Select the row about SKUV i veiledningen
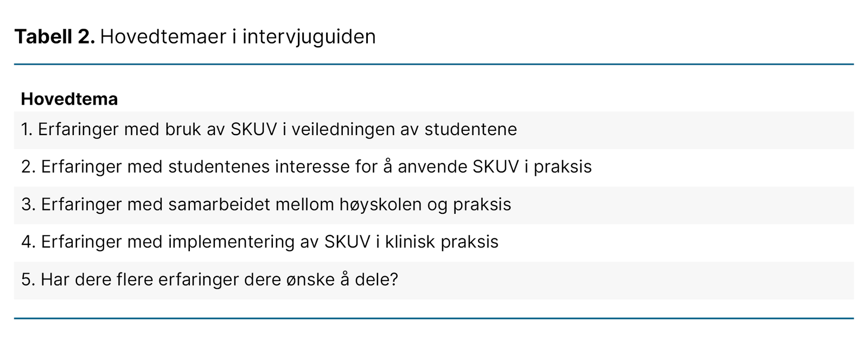This screenshot has width=868, height=349. 434,130
